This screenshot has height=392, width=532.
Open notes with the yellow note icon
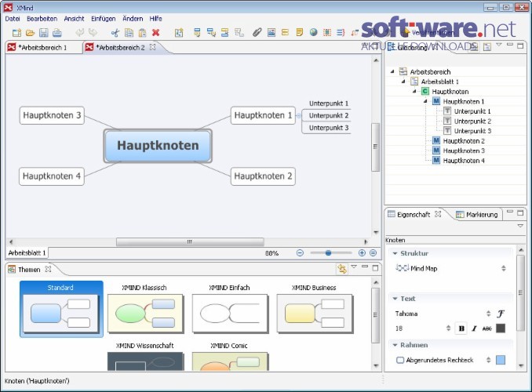tap(299, 33)
